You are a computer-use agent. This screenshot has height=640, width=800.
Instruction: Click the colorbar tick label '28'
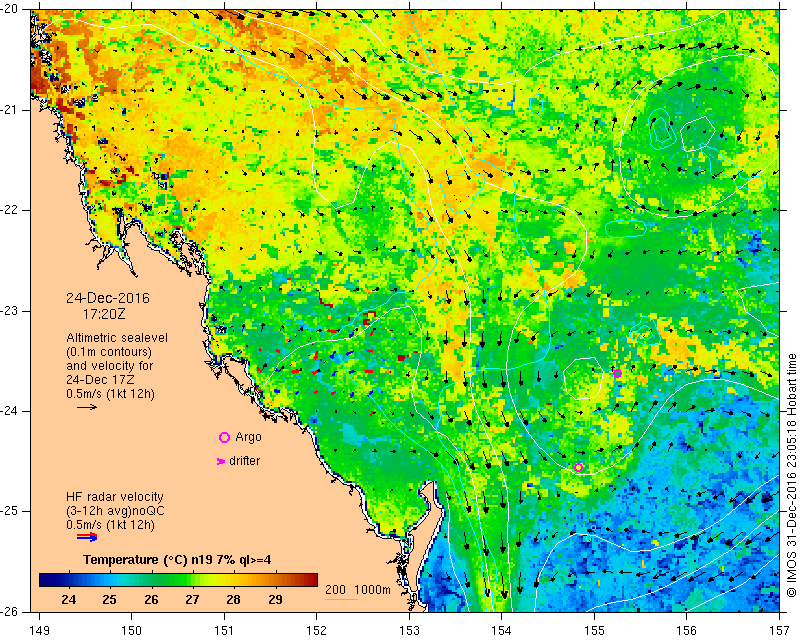click(x=234, y=599)
